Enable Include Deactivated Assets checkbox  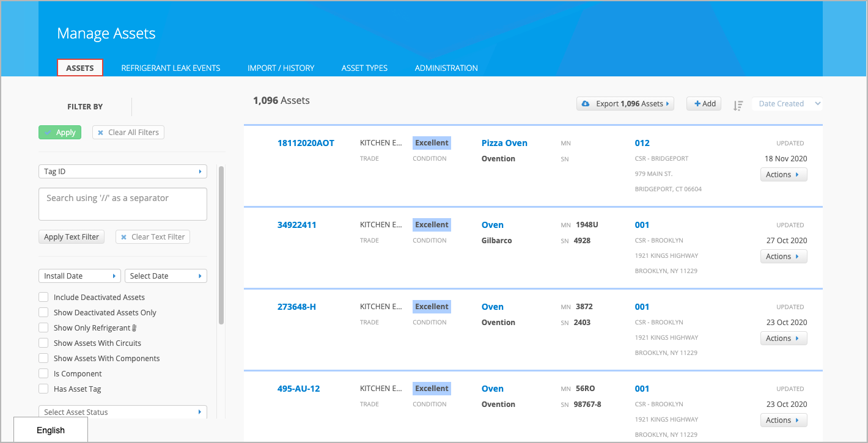tap(43, 298)
